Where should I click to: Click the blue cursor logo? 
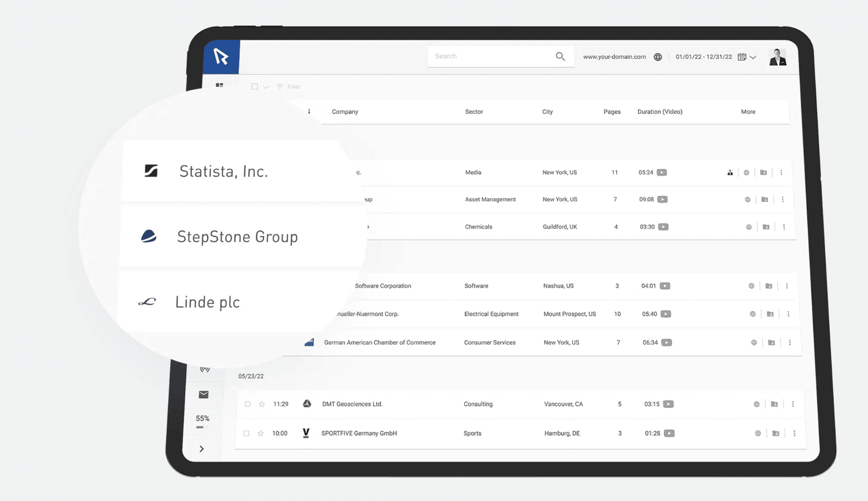pyautogui.click(x=221, y=56)
